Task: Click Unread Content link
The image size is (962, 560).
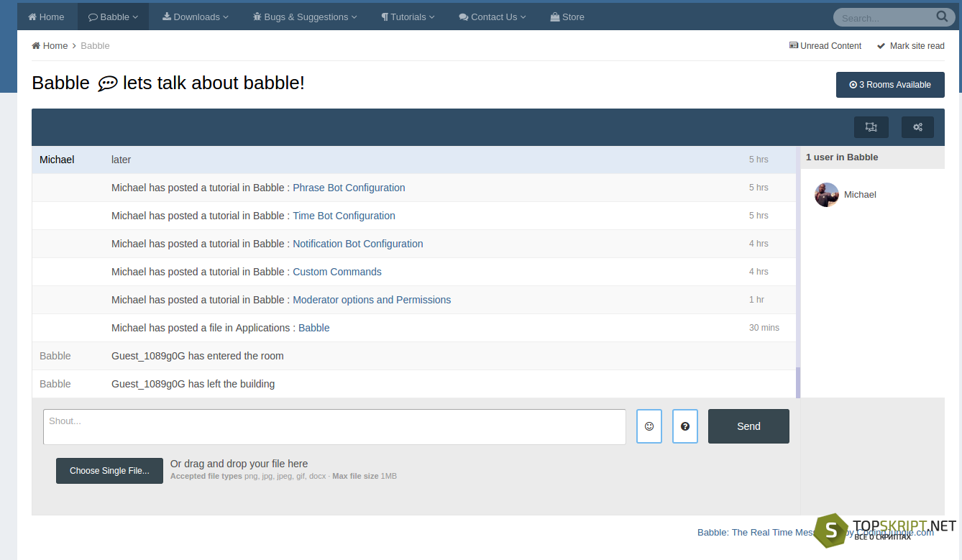Action: tap(825, 46)
